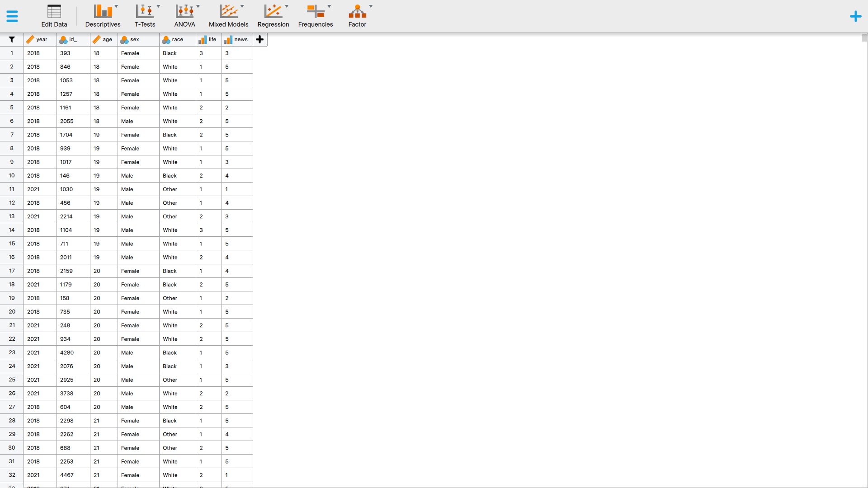868x488 pixels.
Task: Click the dropdown arrow beside Factor
Action: click(x=371, y=6)
